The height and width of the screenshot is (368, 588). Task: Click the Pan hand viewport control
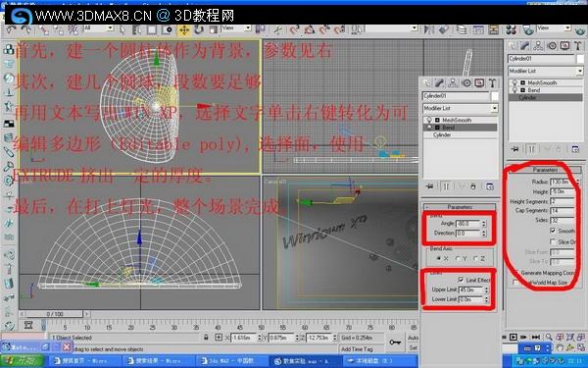point(560,347)
